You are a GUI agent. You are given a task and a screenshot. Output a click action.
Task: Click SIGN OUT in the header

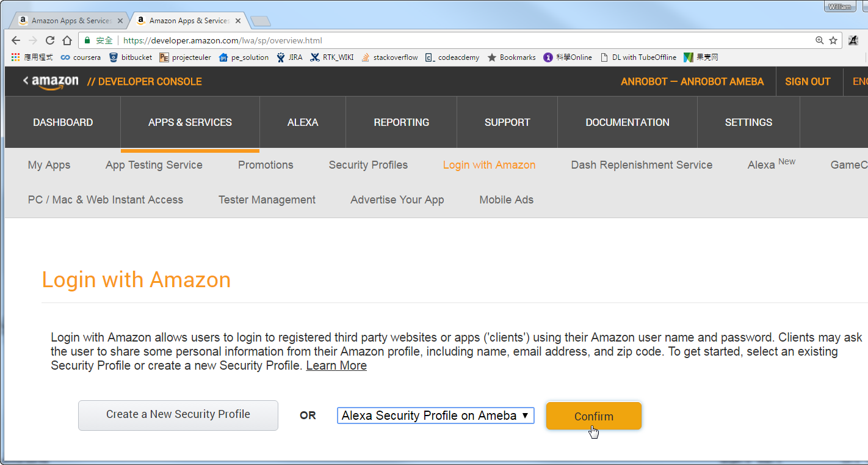[x=808, y=81]
